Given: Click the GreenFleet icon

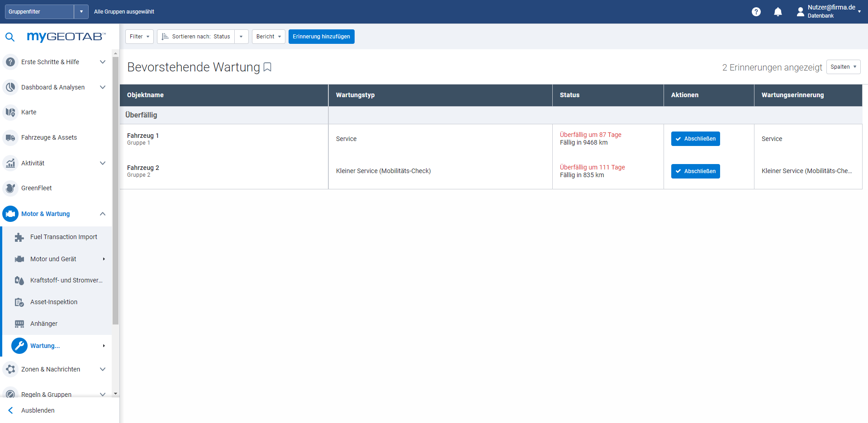Looking at the screenshot, I should click(x=10, y=188).
